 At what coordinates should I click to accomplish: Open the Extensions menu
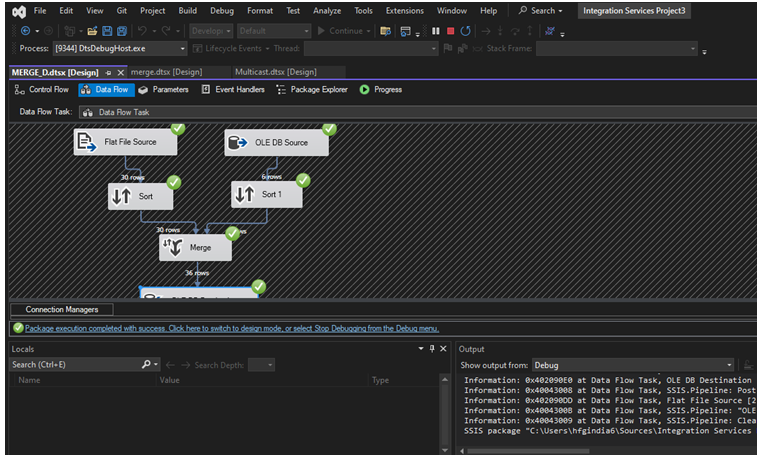coord(404,10)
